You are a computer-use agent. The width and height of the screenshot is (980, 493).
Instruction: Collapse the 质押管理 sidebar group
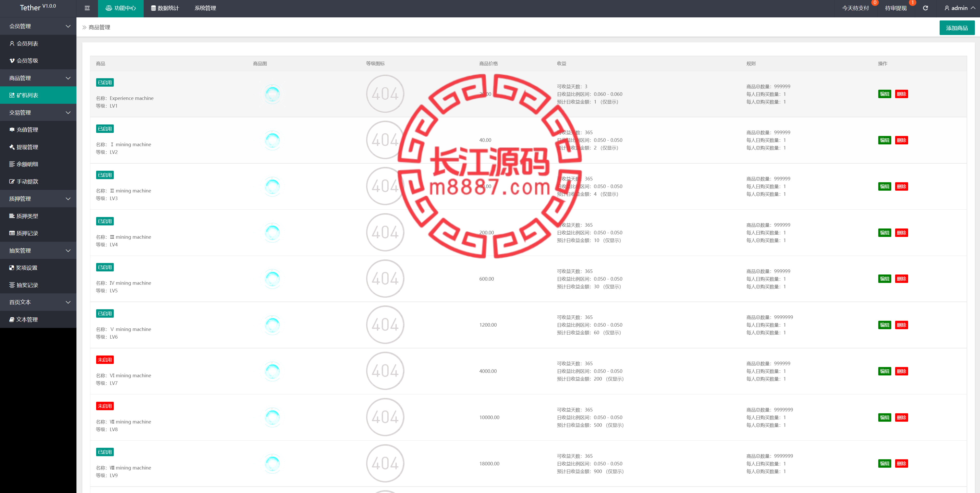38,199
